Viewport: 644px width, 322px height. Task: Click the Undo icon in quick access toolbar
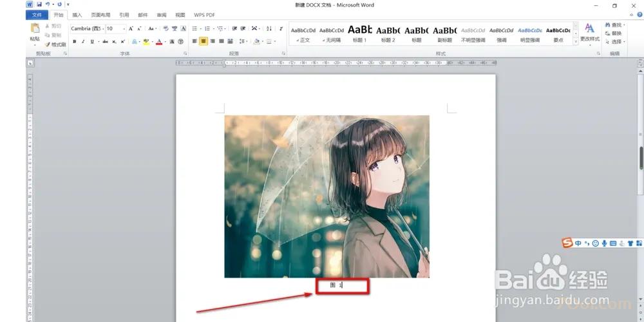tap(48, 5)
